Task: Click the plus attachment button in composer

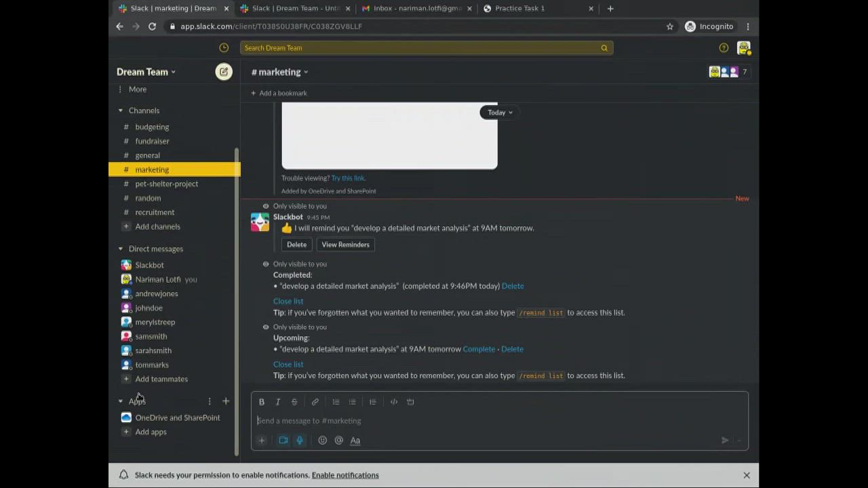Action: [262, 441]
